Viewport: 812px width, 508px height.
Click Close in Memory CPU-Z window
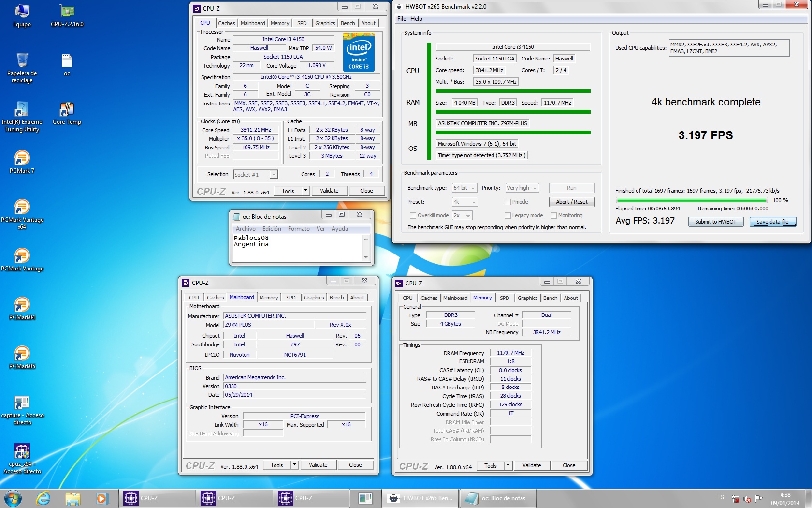(569, 465)
